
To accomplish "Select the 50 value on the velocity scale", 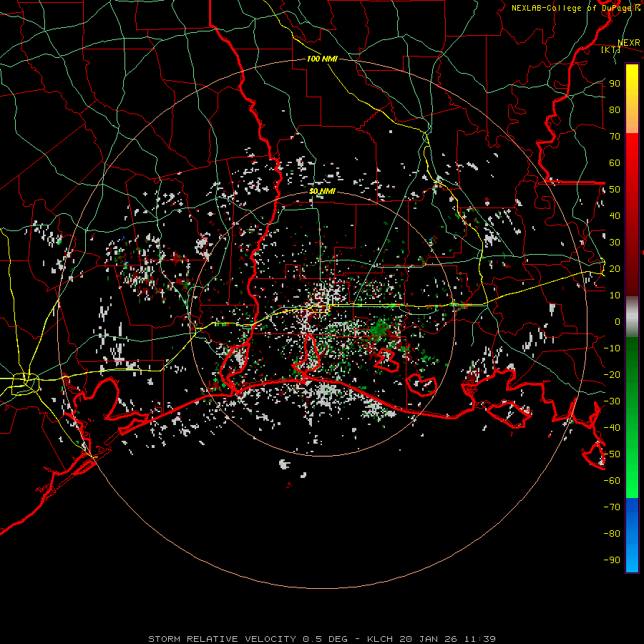I will click(x=615, y=190).
